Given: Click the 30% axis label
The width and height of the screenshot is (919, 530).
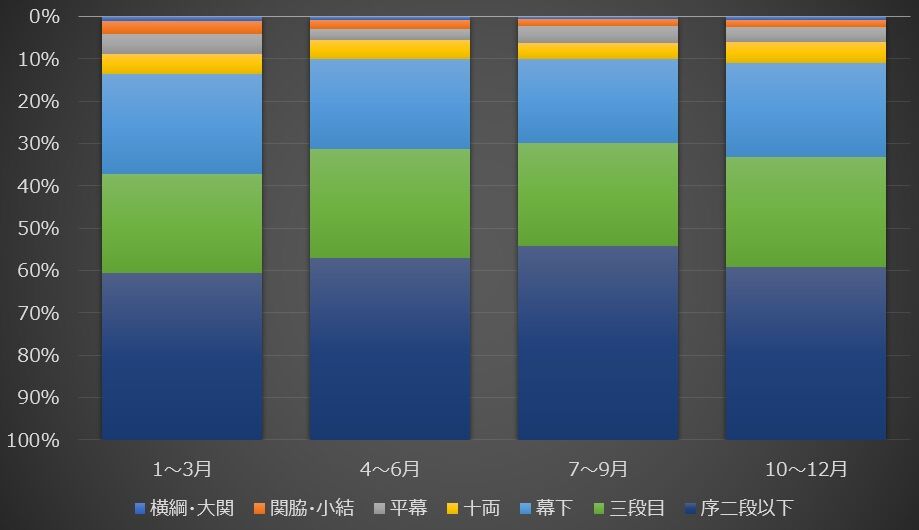Looking at the screenshot, I should 39,144.
